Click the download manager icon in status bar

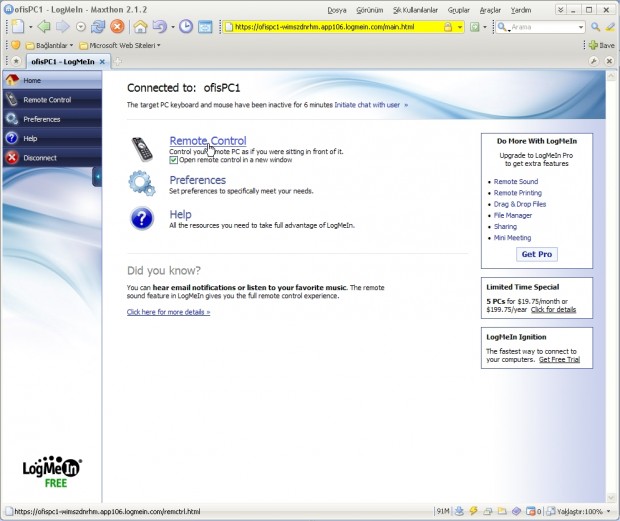(459, 511)
